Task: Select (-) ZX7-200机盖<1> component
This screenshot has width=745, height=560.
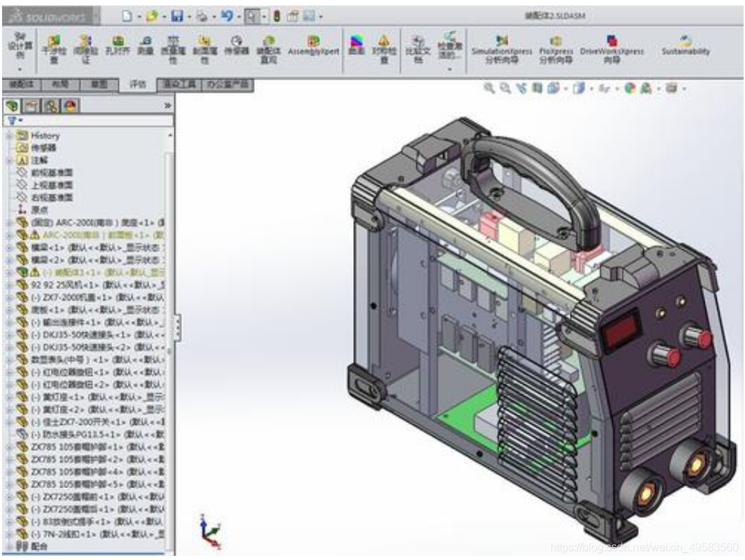Action: pos(90,298)
